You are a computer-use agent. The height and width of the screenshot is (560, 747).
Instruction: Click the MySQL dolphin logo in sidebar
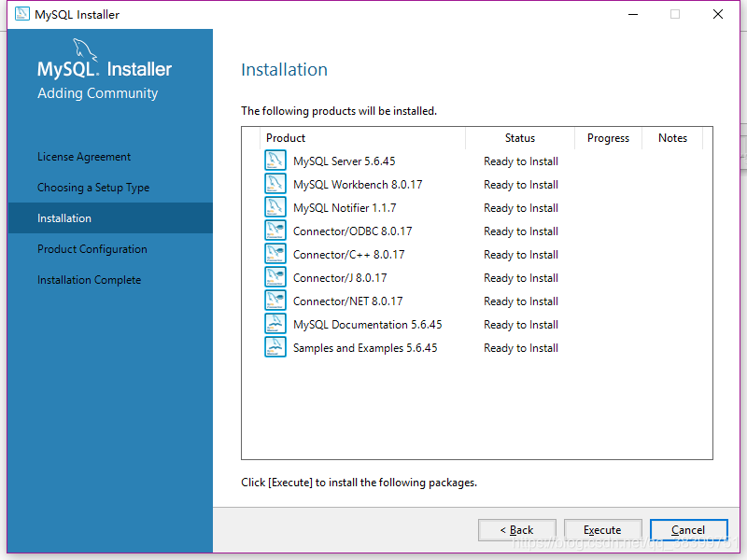point(85,49)
